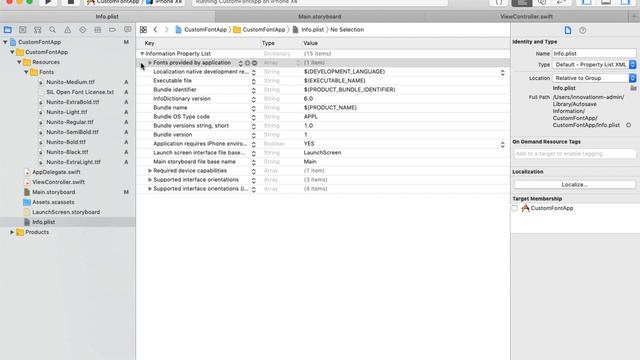Screen dimensions: 640x360
Task: Open the Test navigator diamond icon
Action: point(82,30)
